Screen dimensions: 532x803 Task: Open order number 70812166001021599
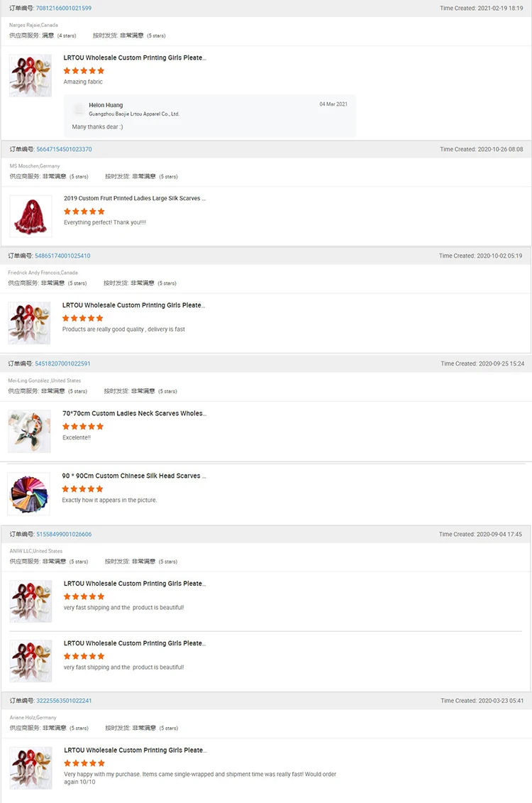point(63,9)
